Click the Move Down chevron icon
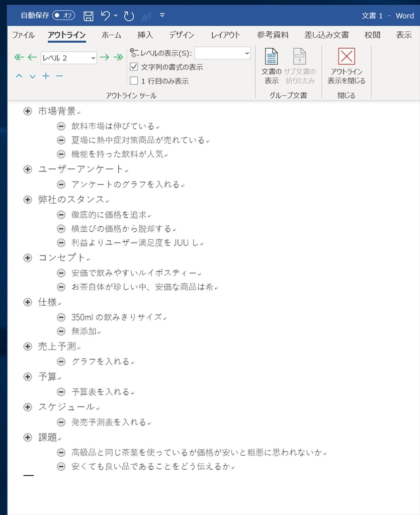The height and width of the screenshot is (515, 420). click(33, 76)
